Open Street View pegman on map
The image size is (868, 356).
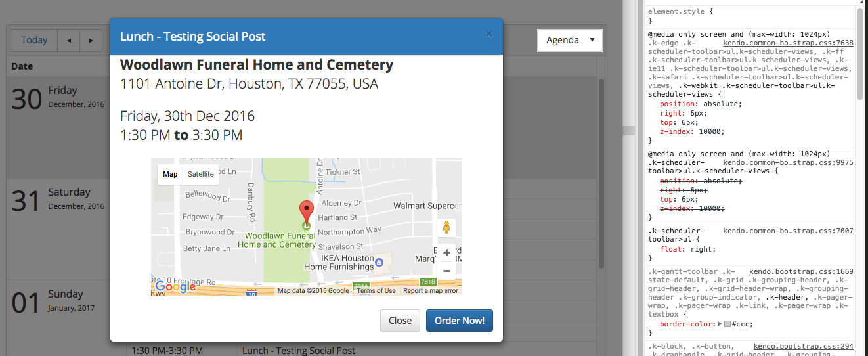coord(446,228)
